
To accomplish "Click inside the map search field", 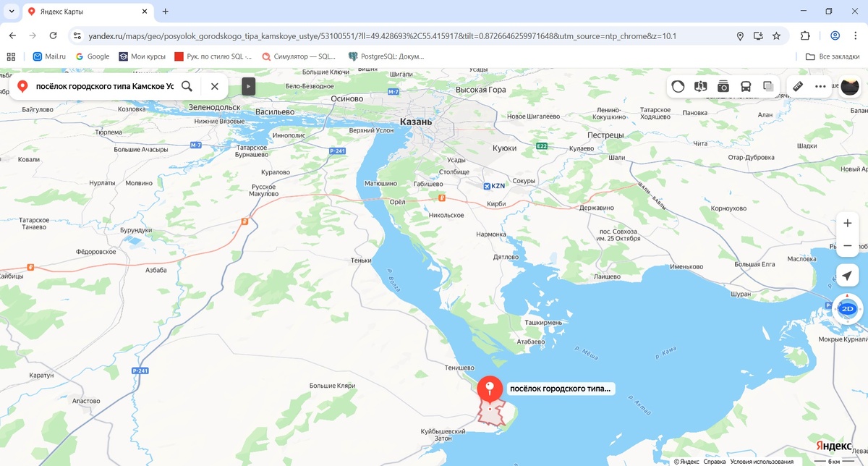I will point(104,86).
